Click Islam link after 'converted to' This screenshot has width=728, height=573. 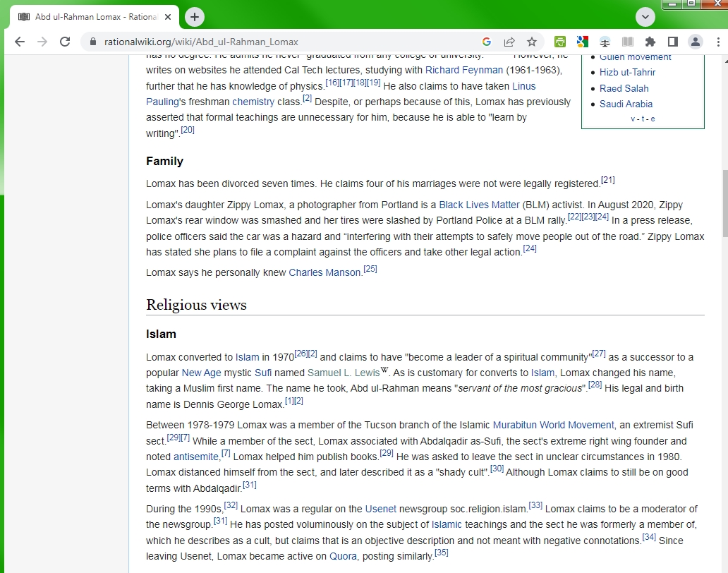pos(247,357)
